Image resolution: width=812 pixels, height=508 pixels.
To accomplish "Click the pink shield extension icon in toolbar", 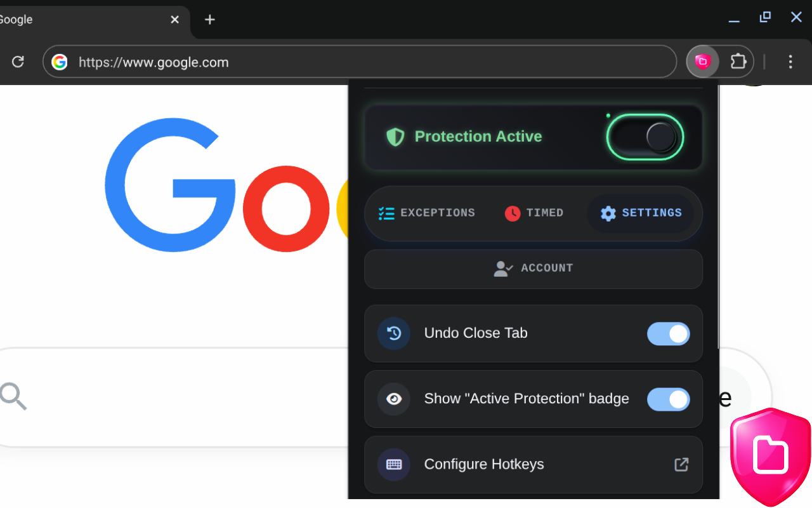I will point(702,62).
